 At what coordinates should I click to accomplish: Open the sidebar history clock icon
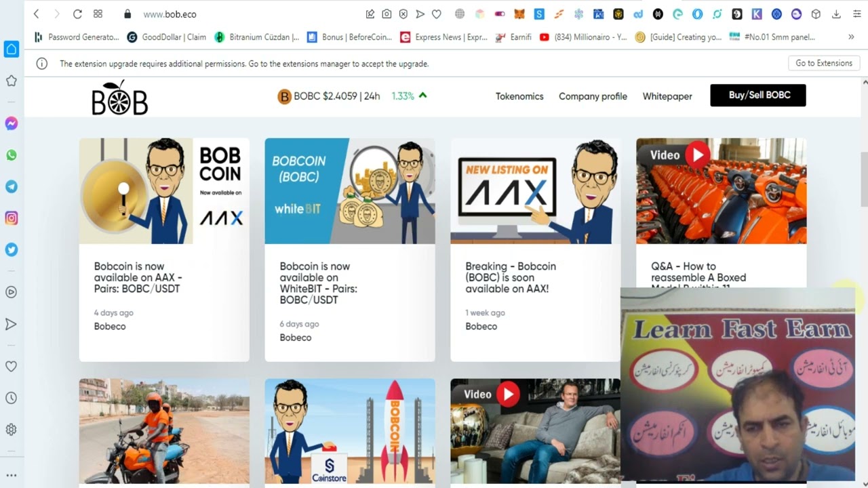11,398
